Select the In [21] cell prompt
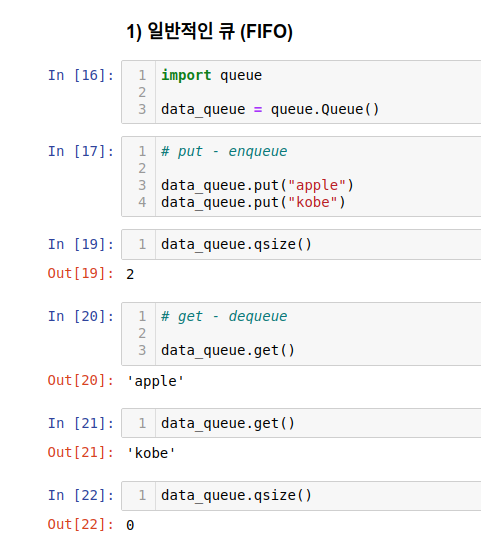Screen dimensions: 481x545 [81, 423]
